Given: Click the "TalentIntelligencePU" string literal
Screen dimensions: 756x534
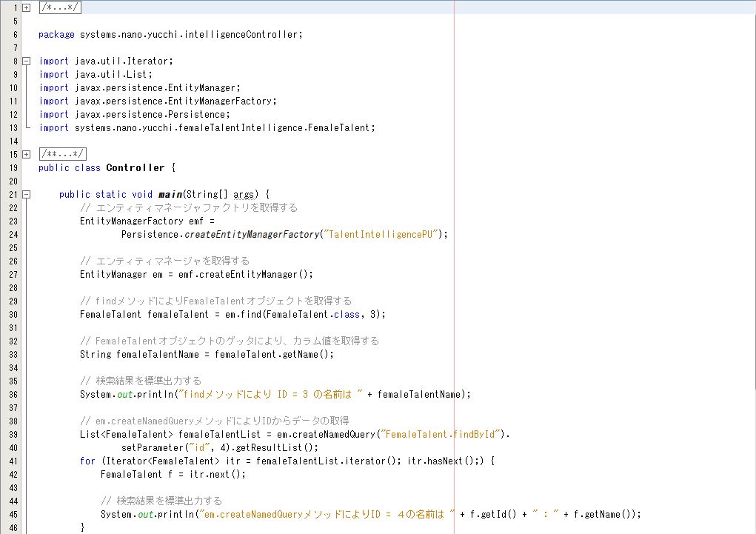Looking at the screenshot, I should (x=382, y=235).
